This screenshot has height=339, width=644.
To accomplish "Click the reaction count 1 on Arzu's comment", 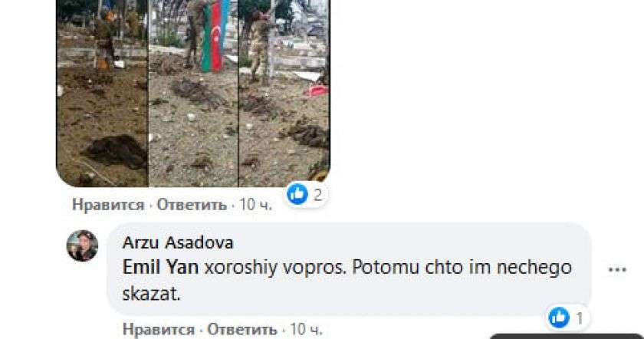I will pos(579,318).
